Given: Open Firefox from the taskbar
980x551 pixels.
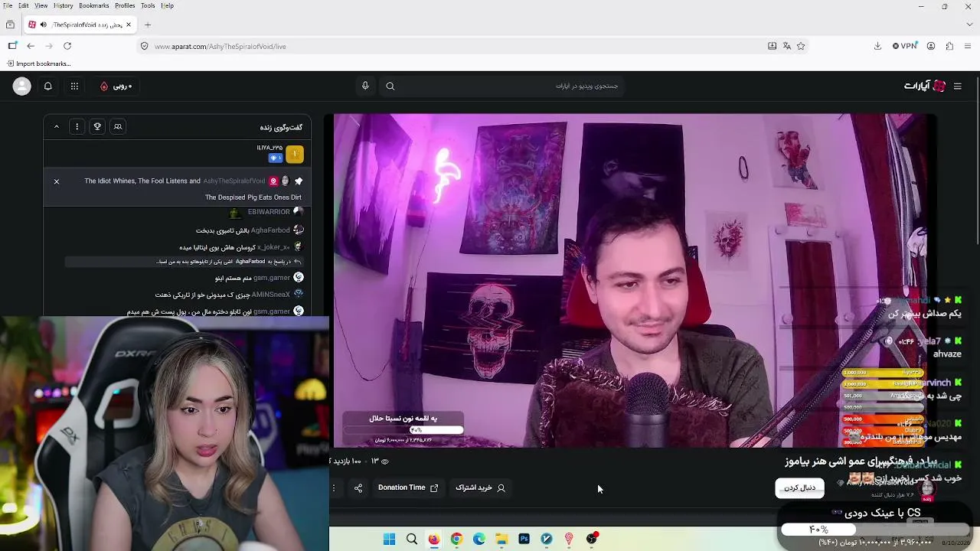Looking at the screenshot, I should point(434,539).
